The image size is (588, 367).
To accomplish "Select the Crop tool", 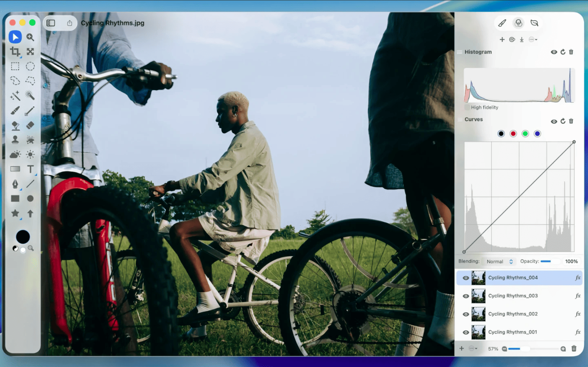I will click(15, 51).
